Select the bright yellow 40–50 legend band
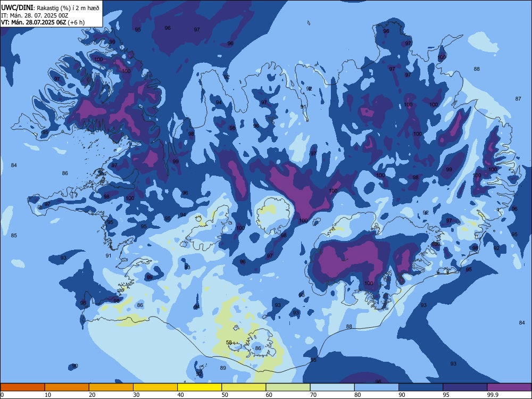Viewport: 532px width, 399px height. 199,387
